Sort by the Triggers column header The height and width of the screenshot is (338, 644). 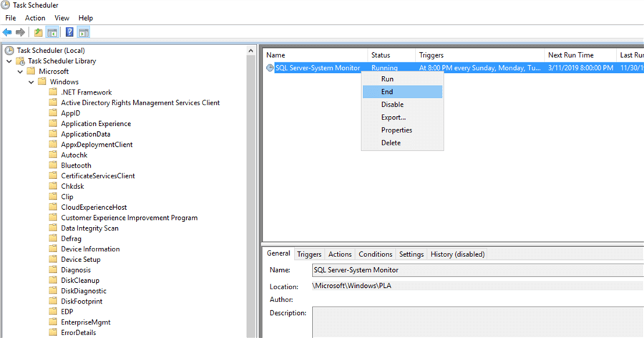[x=479, y=55]
